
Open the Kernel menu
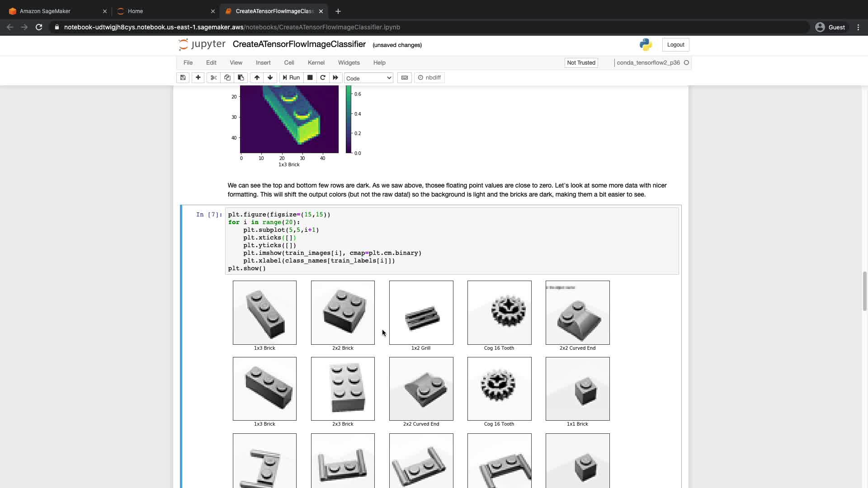[x=316, y=63]
